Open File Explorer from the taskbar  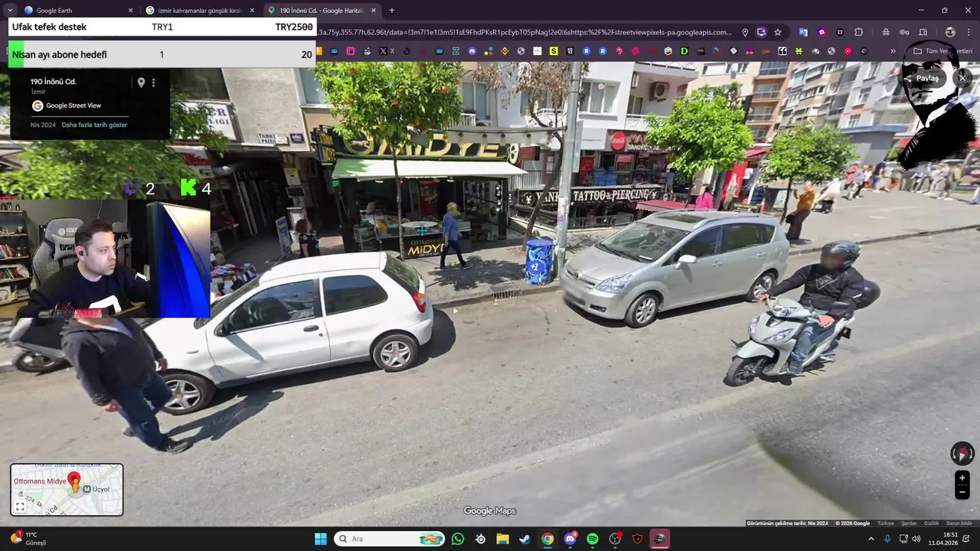pos(502,539)
